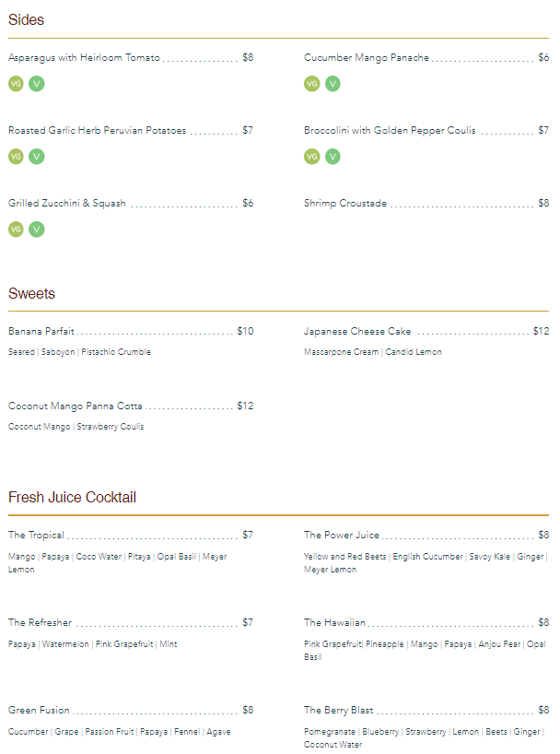This screenshot has height=754, width=560.
Task: Open the Coconut Mango Panna Cotta item
Action: 76,406
